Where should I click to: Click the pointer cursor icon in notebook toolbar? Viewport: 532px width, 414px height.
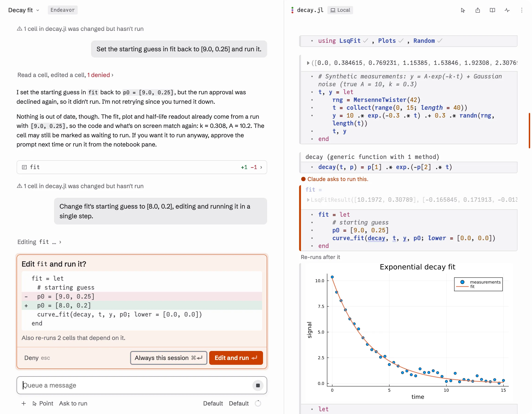click(463, 10)
